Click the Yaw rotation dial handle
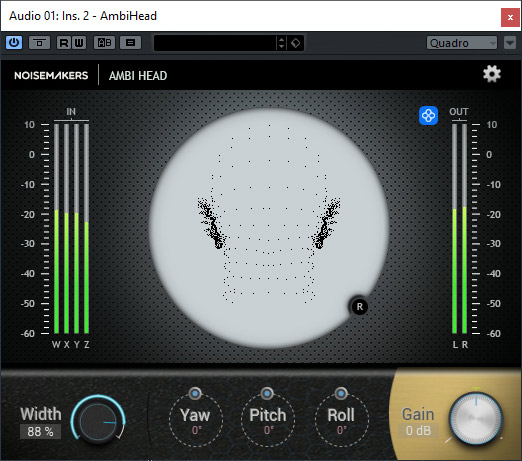 coord(195,394)
